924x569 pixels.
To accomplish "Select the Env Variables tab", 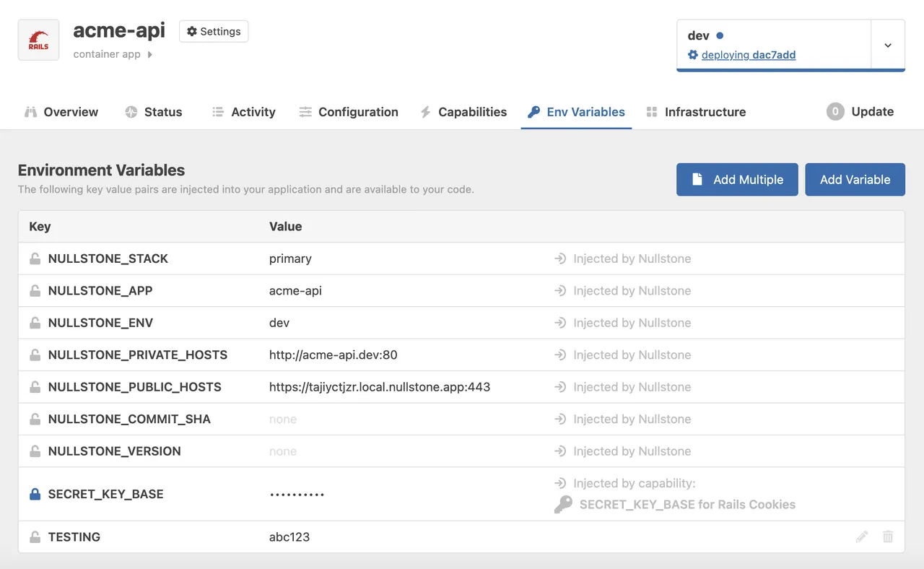I will 576,112.
